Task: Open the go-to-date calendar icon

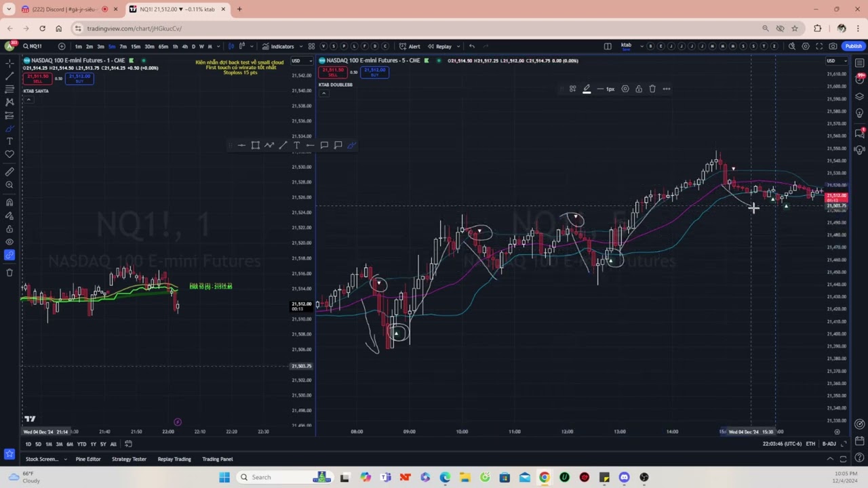Action: click(128, 444)
